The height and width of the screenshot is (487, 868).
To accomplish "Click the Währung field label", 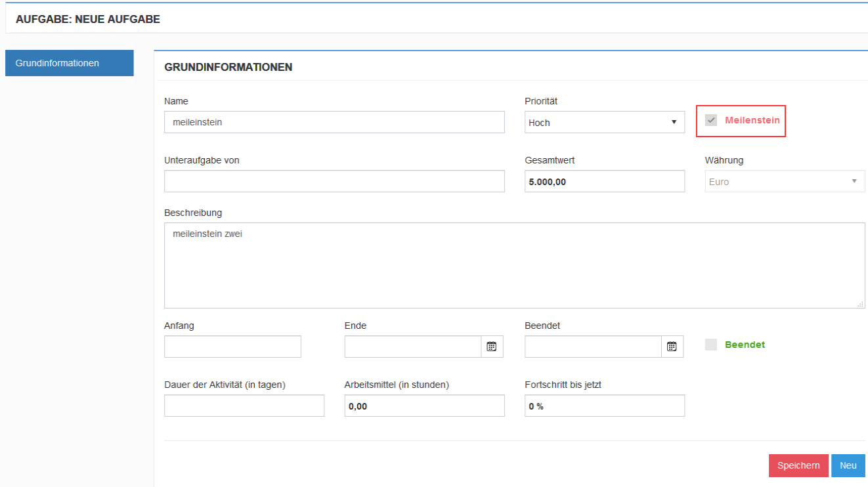I will [724, 160].
